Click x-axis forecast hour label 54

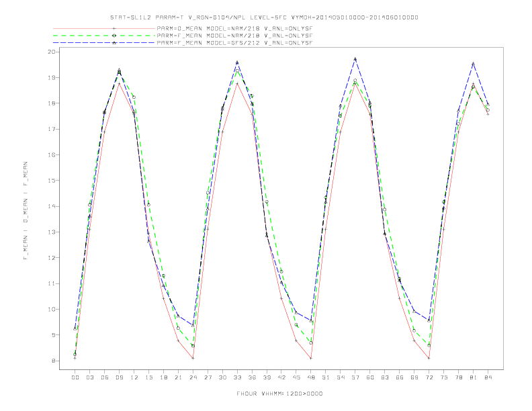click(x=341, y=377)
